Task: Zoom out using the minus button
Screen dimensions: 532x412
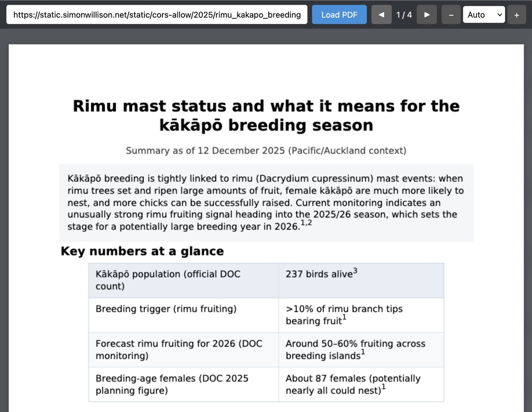Action: (x=451, y=14)
